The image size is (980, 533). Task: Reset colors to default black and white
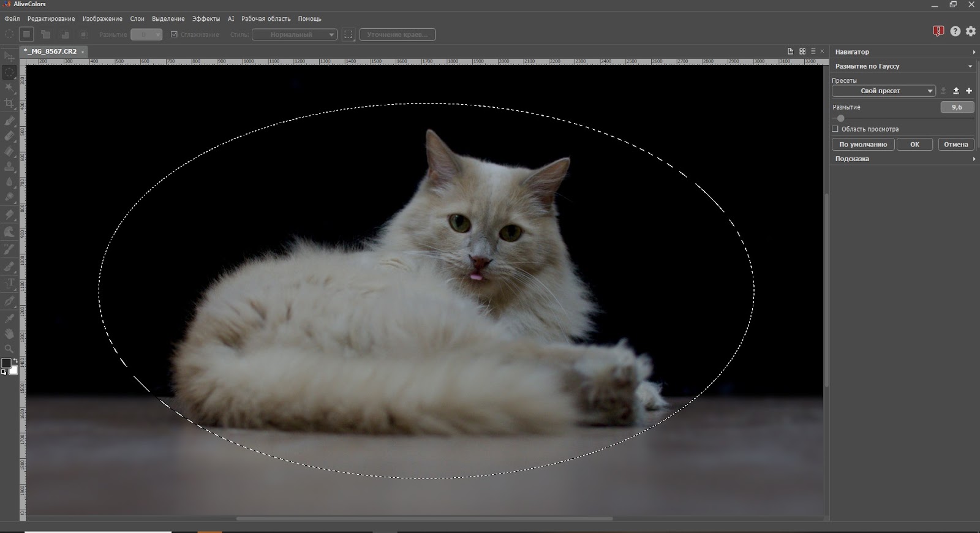coord(4,372)
